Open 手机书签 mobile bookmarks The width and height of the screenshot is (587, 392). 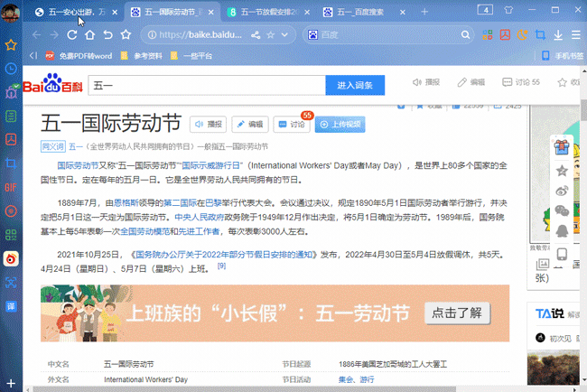563,56
